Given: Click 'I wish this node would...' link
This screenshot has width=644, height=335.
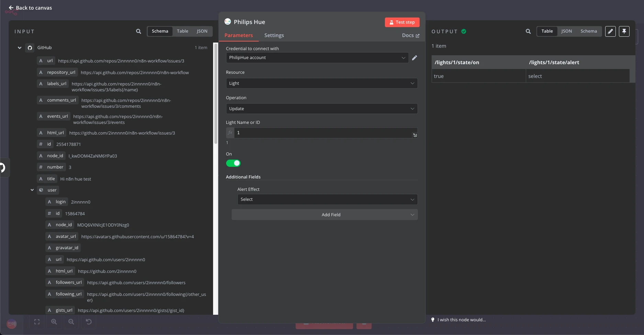Looking at the screenshot, I should [462, 320].
